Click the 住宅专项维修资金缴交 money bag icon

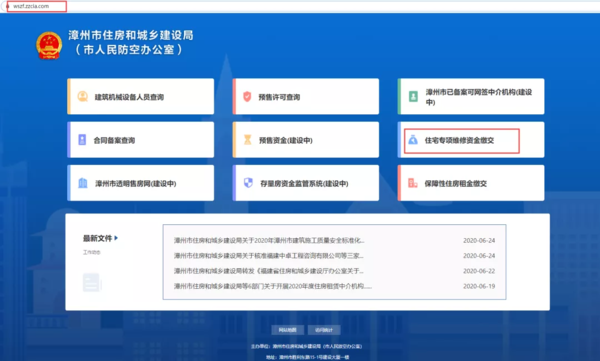pyautogui.click(x=413, y=140)
